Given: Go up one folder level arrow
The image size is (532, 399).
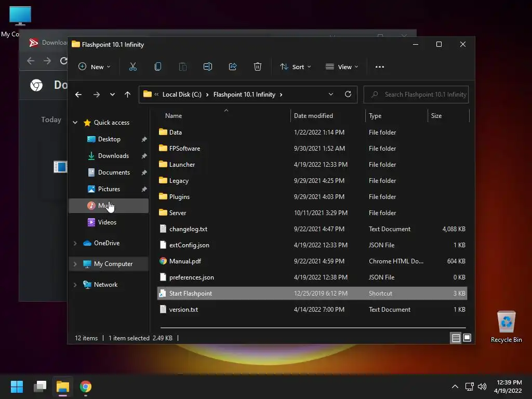Looking at the screenshot, I should pos(127,95).
